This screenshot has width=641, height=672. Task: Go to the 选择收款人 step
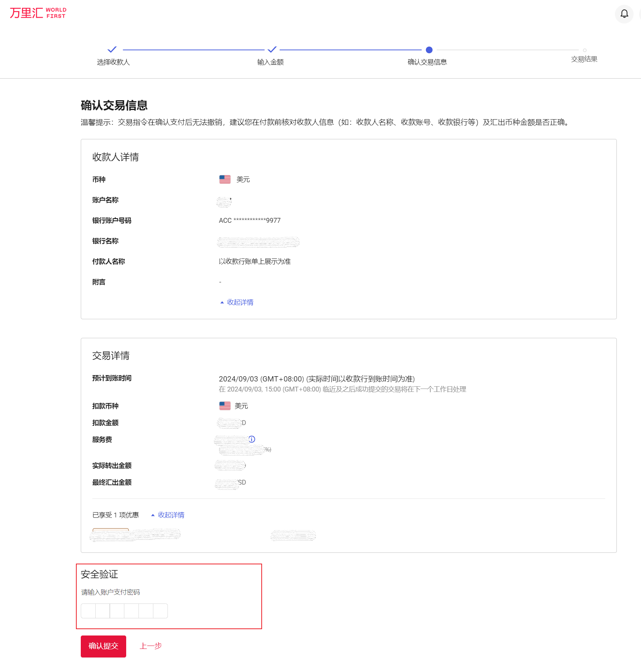(114, 62)
